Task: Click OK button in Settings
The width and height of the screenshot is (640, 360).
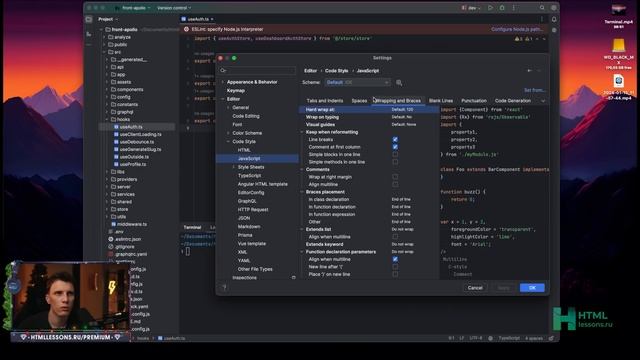Action: click(x=532, y=288)
